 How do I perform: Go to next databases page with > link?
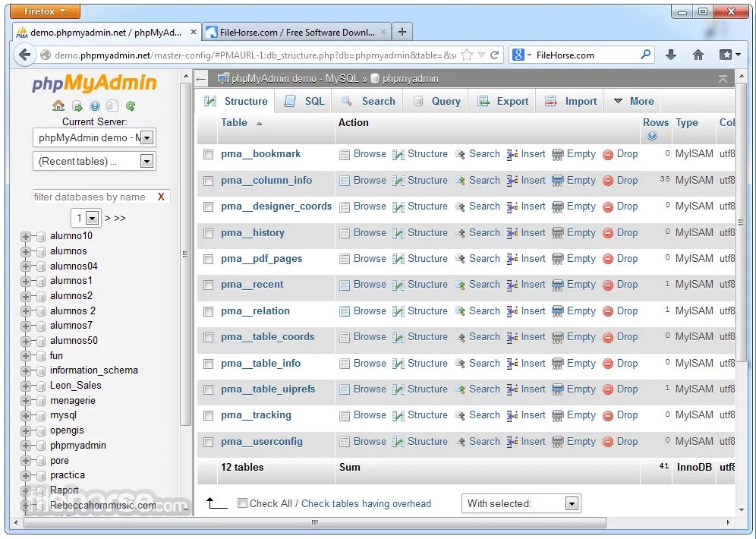(x=108, y=219)
